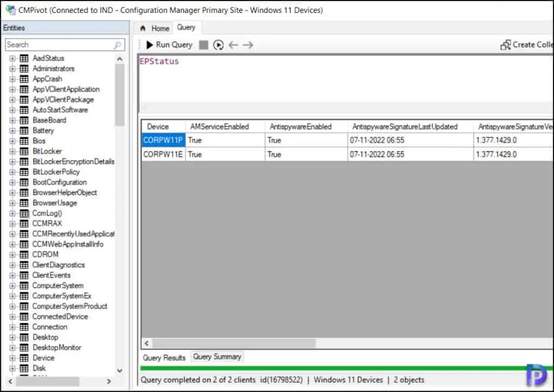Expand the ComputerSystem entity node
The height and width of the screenshot is (392, 554).
[x=12, y=285]
